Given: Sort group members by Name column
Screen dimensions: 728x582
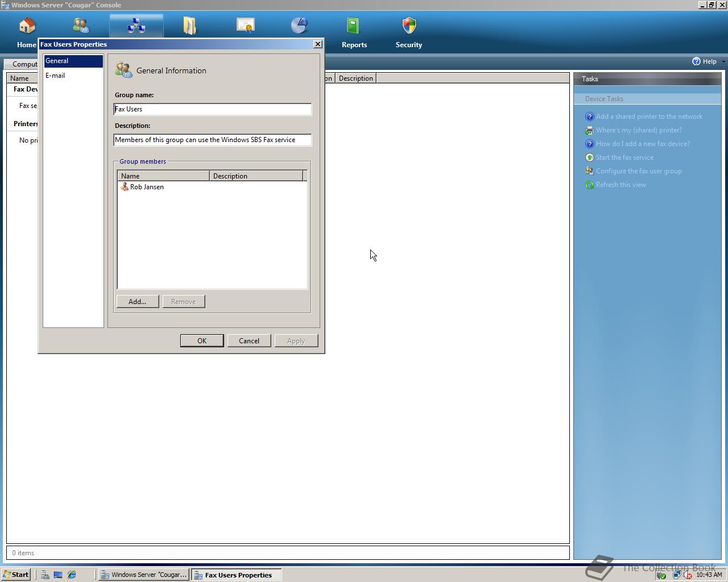Looking at the screenshot, I should click(163, 176).
